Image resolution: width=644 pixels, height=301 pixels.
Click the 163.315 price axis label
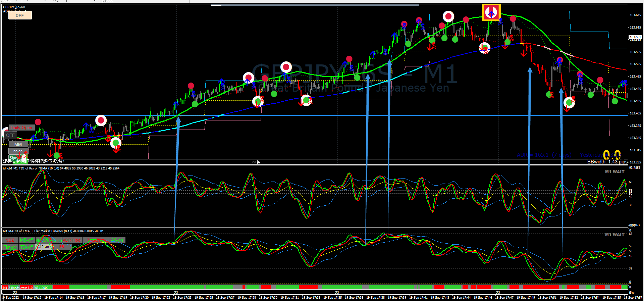635,150
